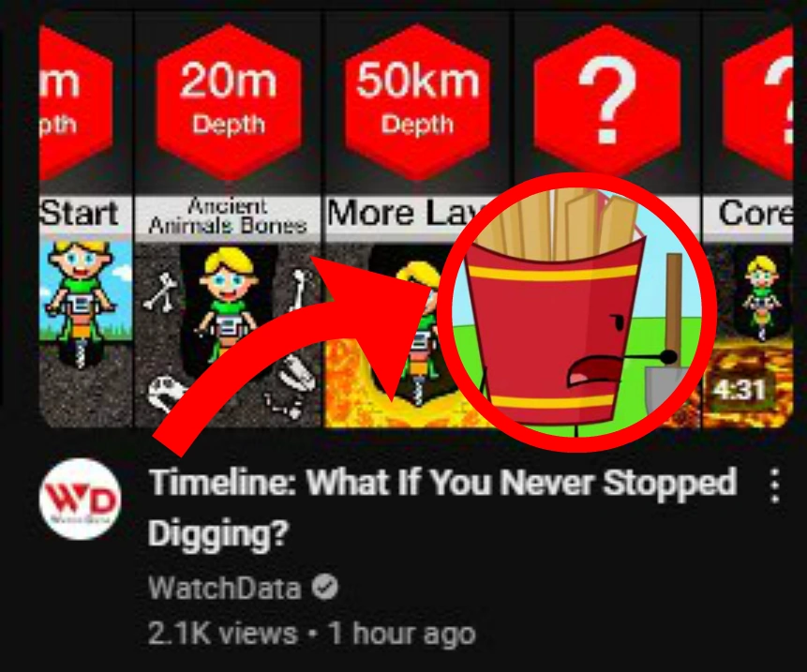
Task: Click the Ancient Animals Bones label
Action: point(228,217)
